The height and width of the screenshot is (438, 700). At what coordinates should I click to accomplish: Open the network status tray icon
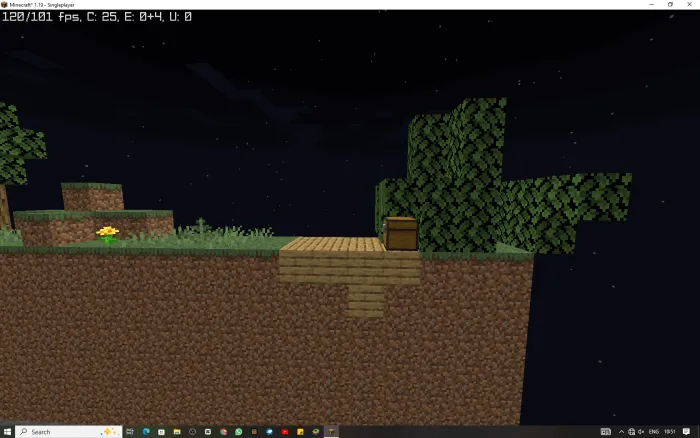click(x=631, y=432)
